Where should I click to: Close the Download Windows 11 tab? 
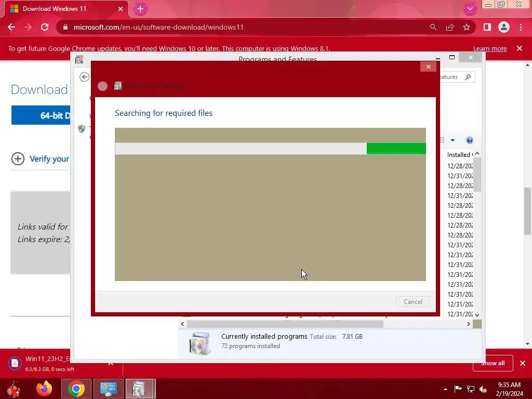pyautogui.click(x=120, y=9)
